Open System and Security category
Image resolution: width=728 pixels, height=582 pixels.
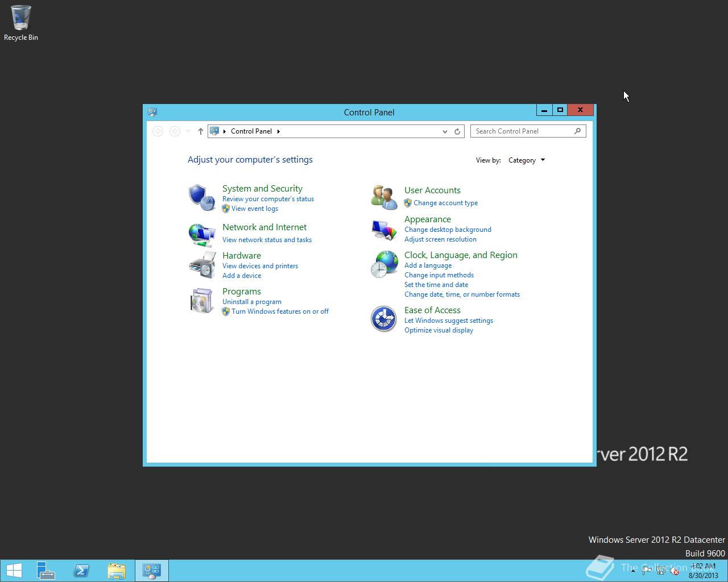[x=262, y=189]
